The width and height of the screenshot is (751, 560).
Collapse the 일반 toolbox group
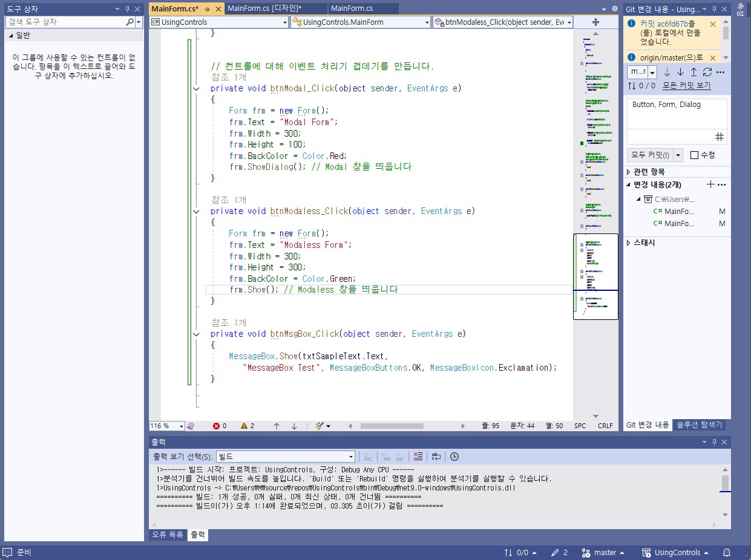click(x=11, y=35)
